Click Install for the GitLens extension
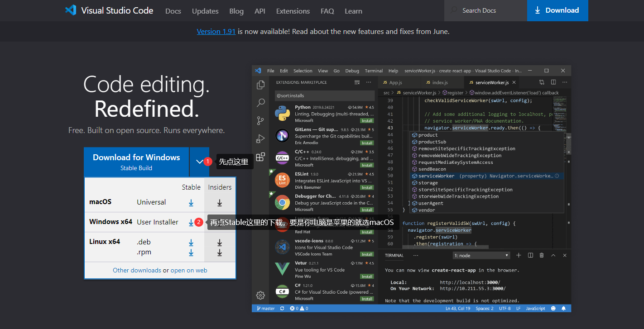Screen dimensions: 644x329 pos(367,143)
